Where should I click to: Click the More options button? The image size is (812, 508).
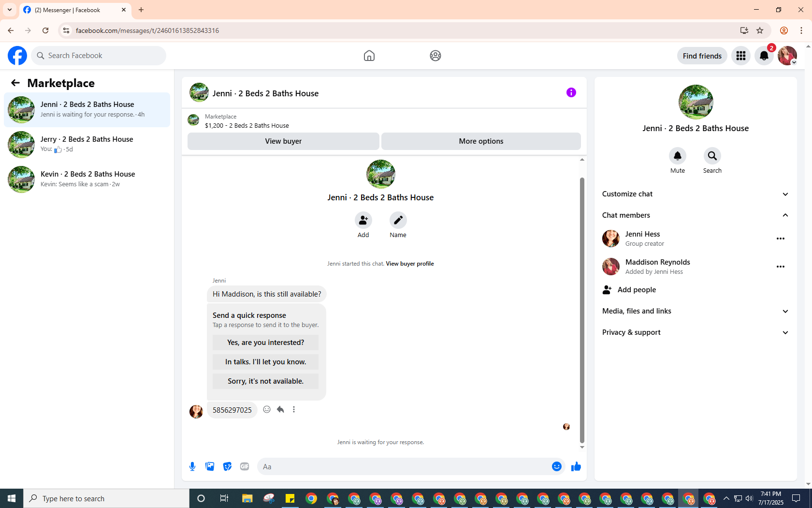pos(481,141)
